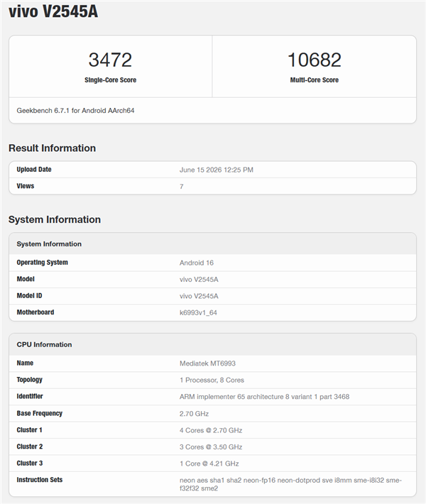This screenshot has width=426, height=504.
Task: Select vivo V2545A in the Model ID row
Action: coord(199,296)
